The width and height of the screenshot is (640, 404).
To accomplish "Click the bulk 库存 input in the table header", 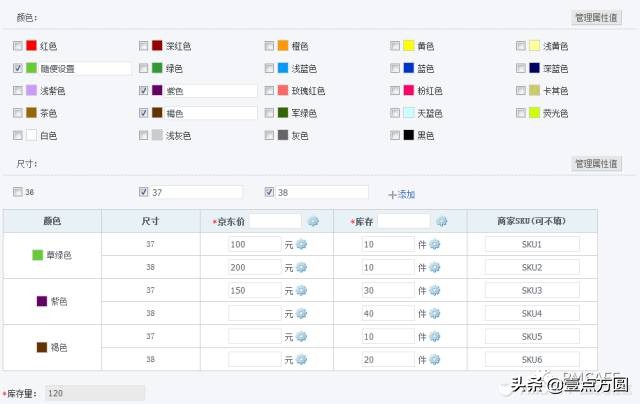I will pyautogui.click(x=404, y=221).
